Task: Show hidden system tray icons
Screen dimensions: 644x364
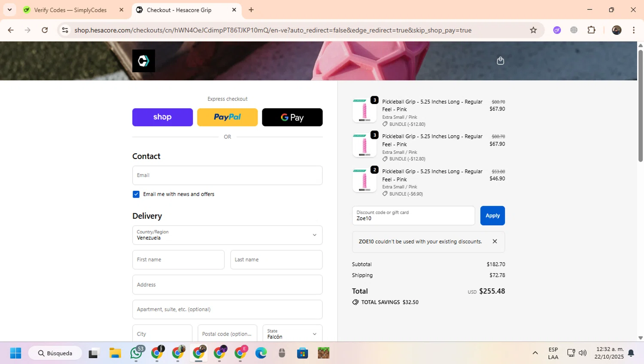Action: 535,353
